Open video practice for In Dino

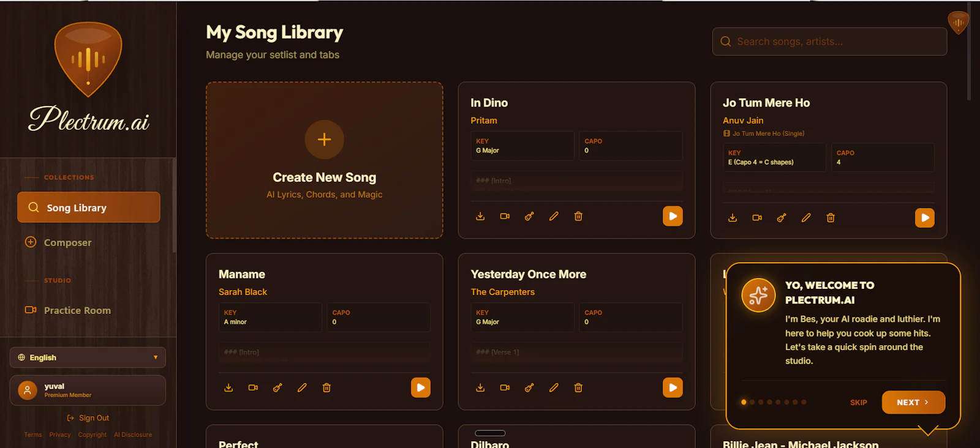tap(505, 216)
